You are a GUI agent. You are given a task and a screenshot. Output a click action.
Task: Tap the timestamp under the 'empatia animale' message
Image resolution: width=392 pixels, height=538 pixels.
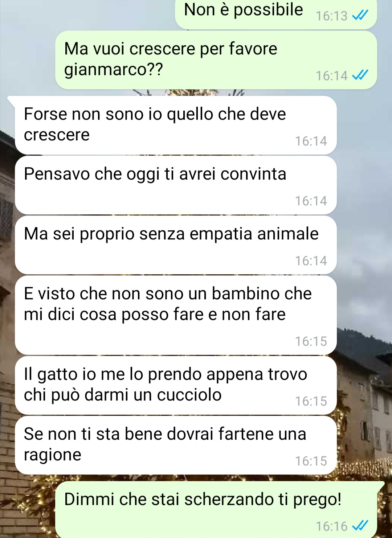pyautogui.click(x=311, y=260)
